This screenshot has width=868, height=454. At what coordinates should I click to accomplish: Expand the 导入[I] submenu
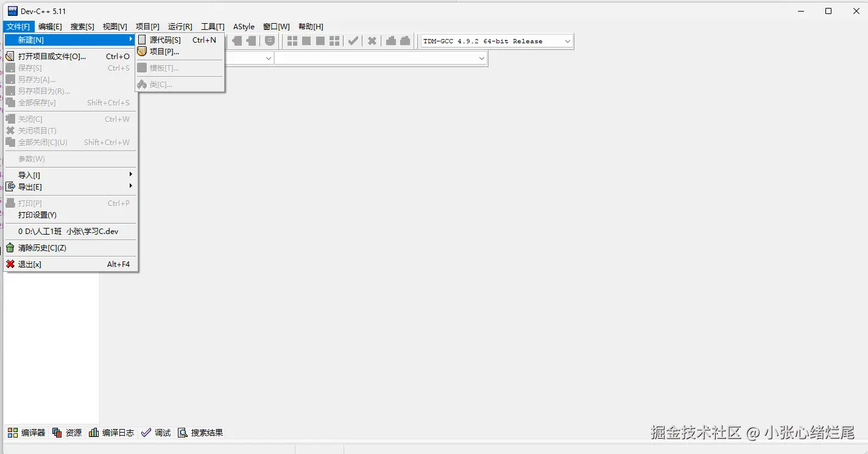tap(71, 175)
